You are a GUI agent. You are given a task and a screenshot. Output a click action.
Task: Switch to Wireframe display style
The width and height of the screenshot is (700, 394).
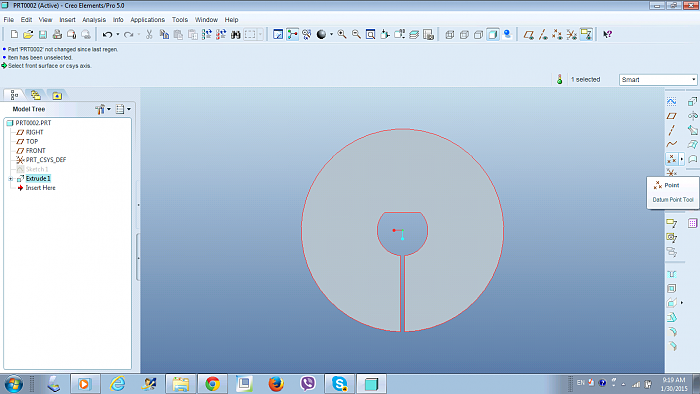click(450, 34)
